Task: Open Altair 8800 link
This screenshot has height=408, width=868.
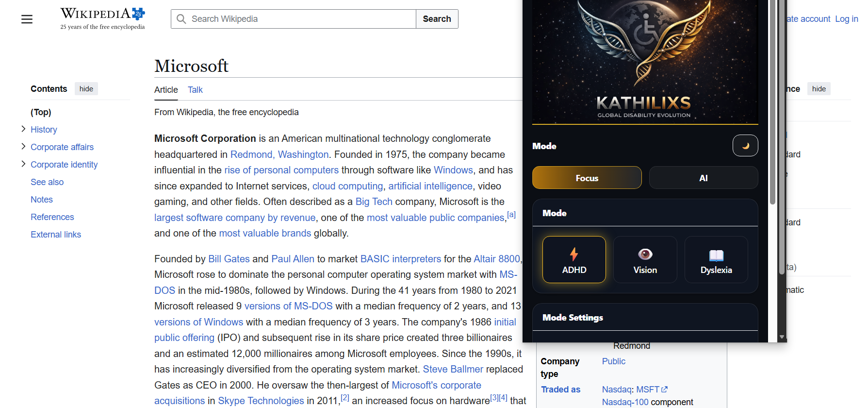Action: click(x=497, y=259)
